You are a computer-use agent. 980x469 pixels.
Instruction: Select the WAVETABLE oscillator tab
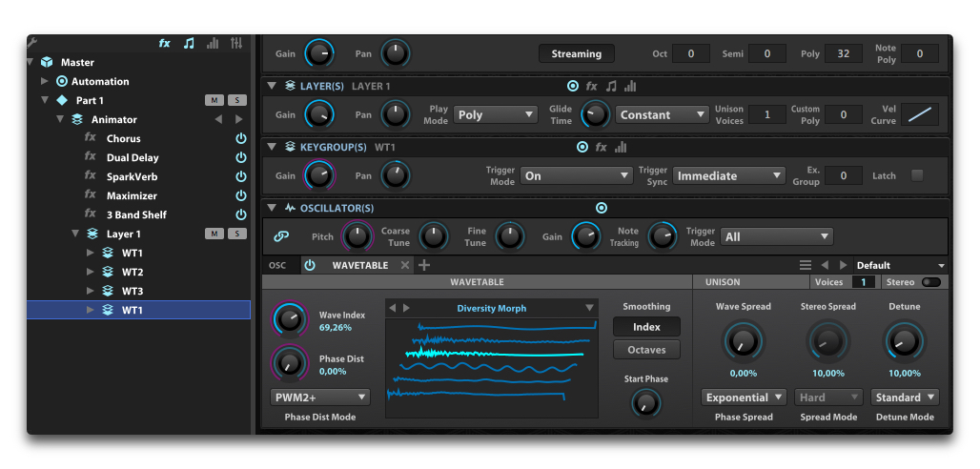tap(360, 265)
